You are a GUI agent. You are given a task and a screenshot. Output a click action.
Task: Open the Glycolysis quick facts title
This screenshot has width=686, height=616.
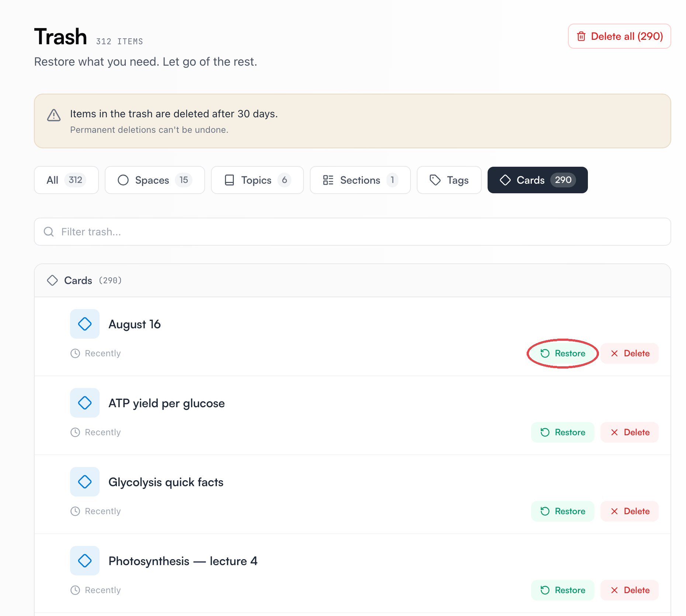[166, 482]
